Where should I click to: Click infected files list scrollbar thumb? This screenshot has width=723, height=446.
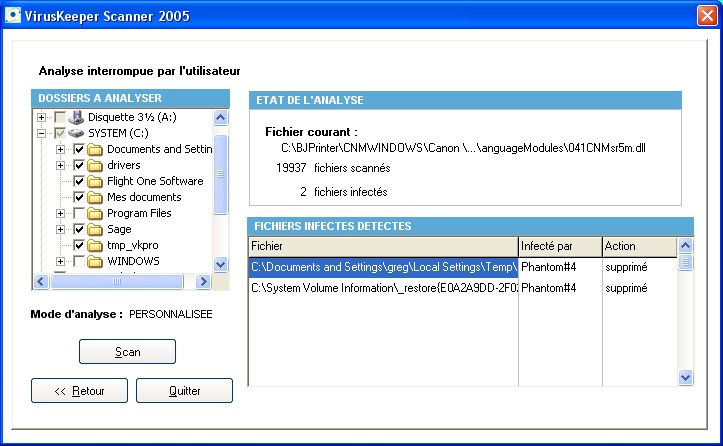tap(686, 262)
